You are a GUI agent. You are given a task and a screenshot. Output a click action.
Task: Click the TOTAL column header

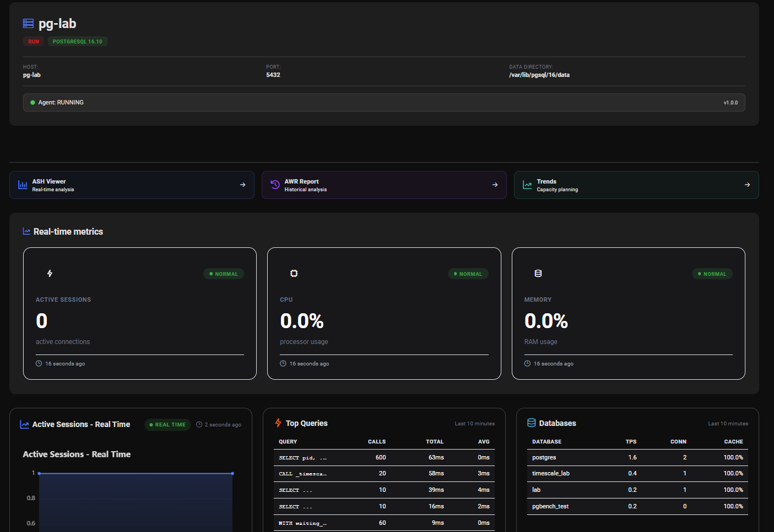435,441
